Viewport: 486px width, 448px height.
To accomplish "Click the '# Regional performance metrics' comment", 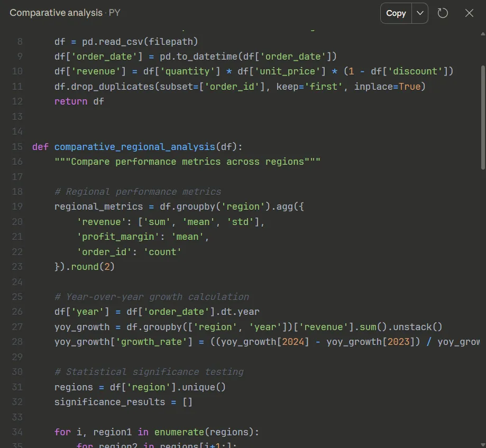I will [x=138, y=192].
